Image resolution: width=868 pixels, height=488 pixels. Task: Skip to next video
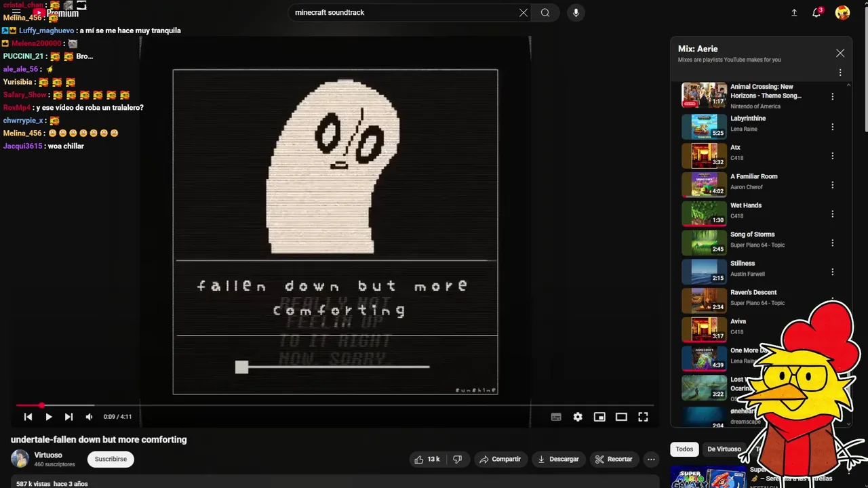[68, 417]
